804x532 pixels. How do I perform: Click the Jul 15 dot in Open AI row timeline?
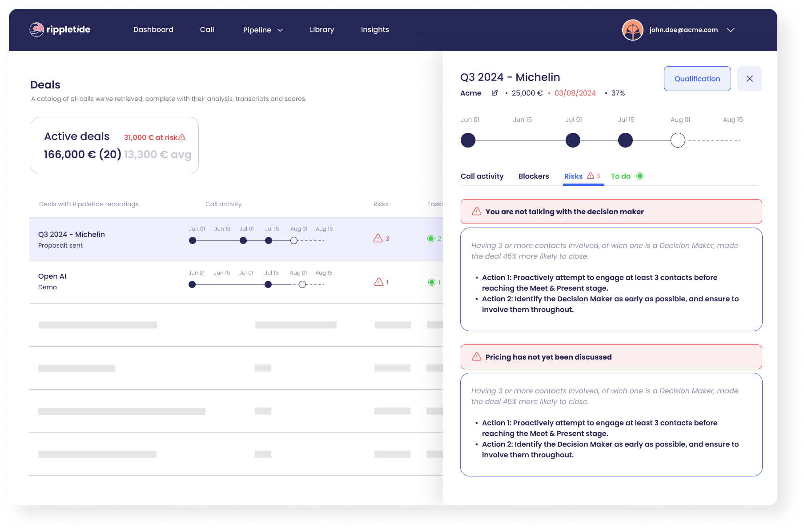[x=268, y=284]
